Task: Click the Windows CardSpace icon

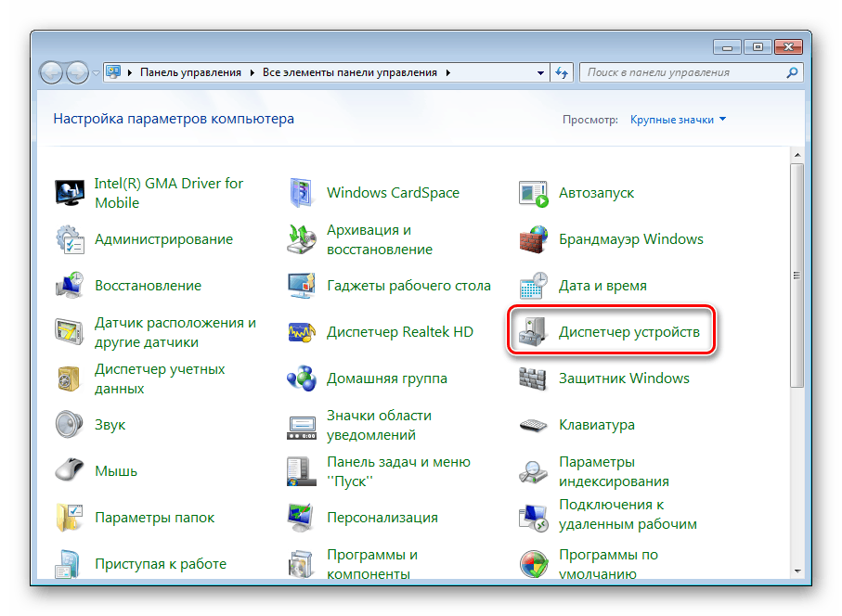Action: [302, 193]
